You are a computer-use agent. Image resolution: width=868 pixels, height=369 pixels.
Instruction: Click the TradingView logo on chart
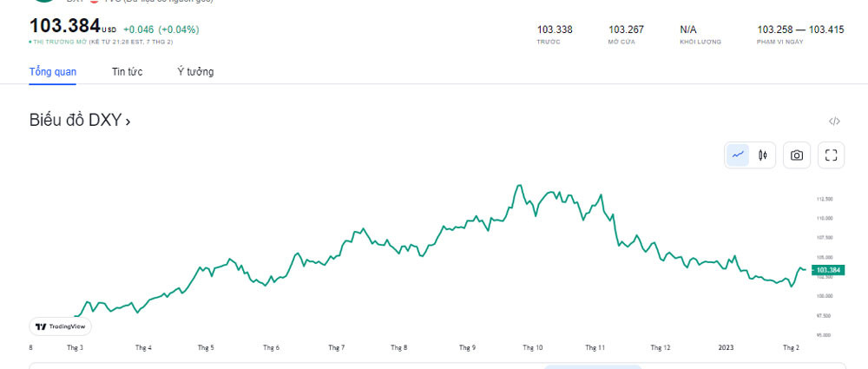tap(60, 326)
